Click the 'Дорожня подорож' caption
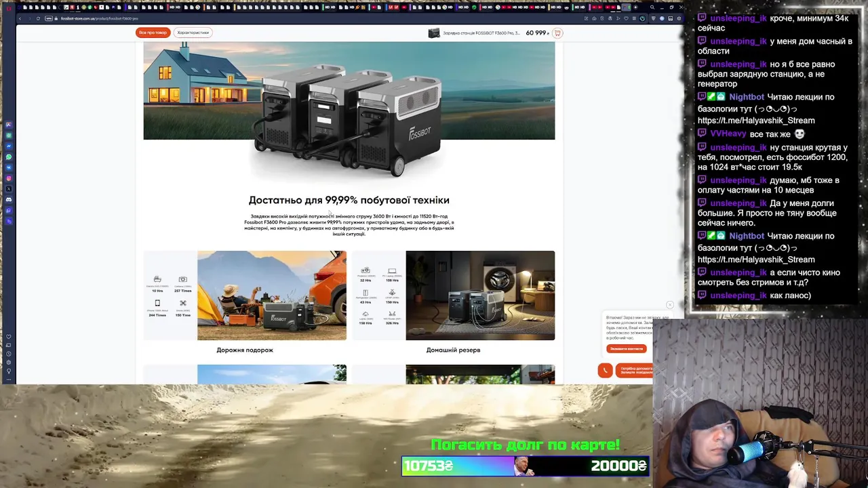This screenshot has width=868, height=488. pos(245,350)
